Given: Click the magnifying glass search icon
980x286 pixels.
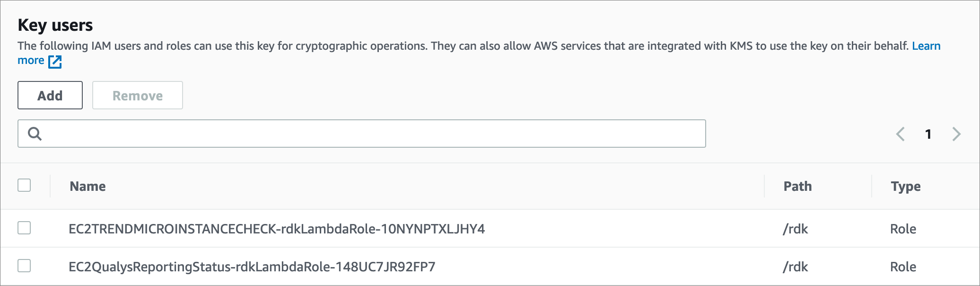Looking at the screenshot, I should (35, 134).
